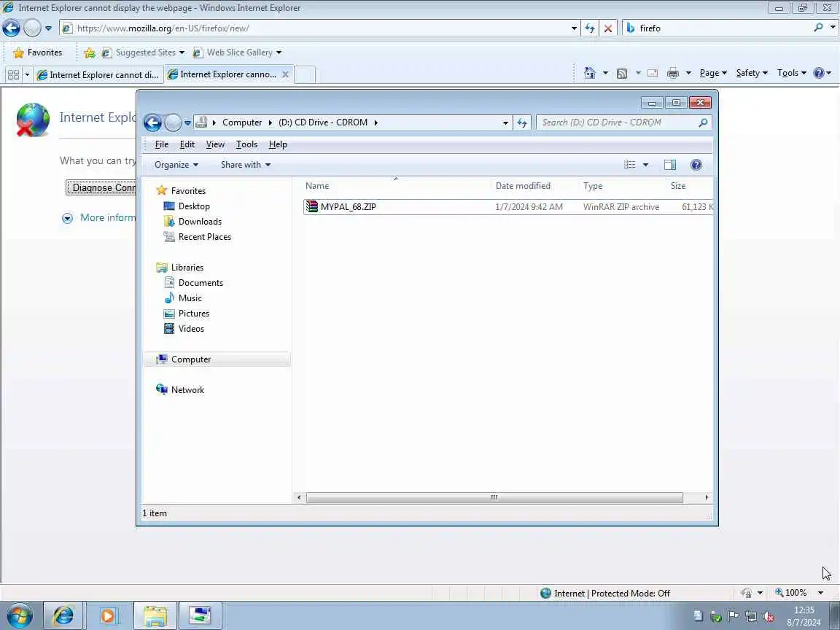Click horizontal scrollbar in file list
Viewport: 840px width, 630px height.
pyautogui.click(x=494, y=498)
